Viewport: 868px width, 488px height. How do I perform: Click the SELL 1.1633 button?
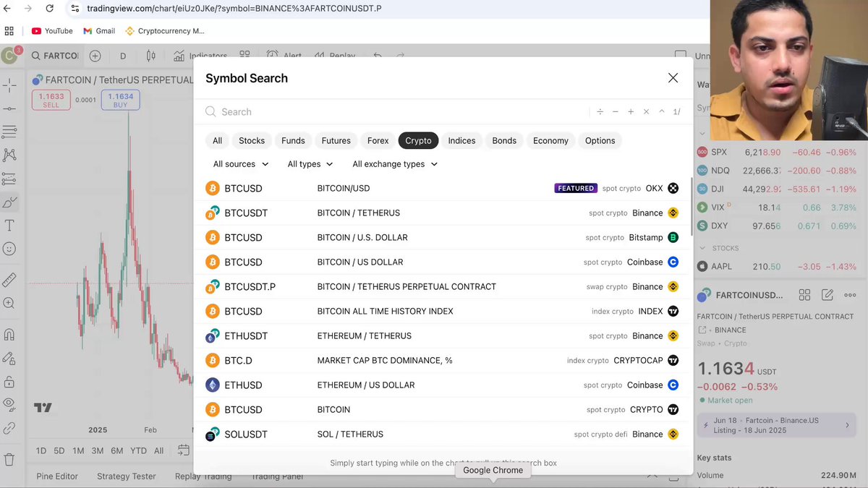[51, 100]
